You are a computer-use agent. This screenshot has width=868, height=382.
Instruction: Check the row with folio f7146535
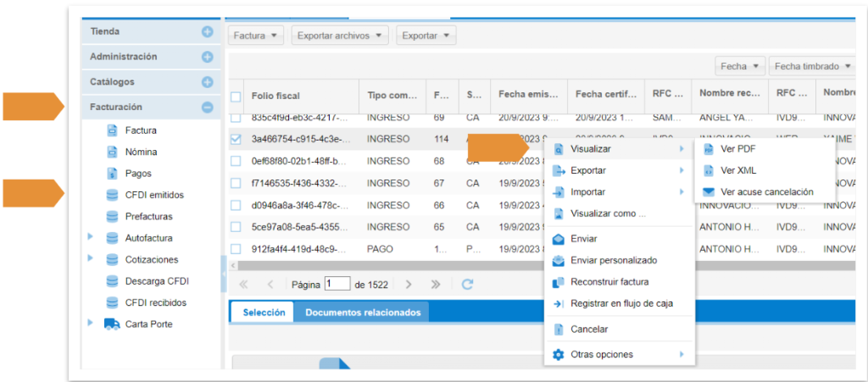(236, 183)
